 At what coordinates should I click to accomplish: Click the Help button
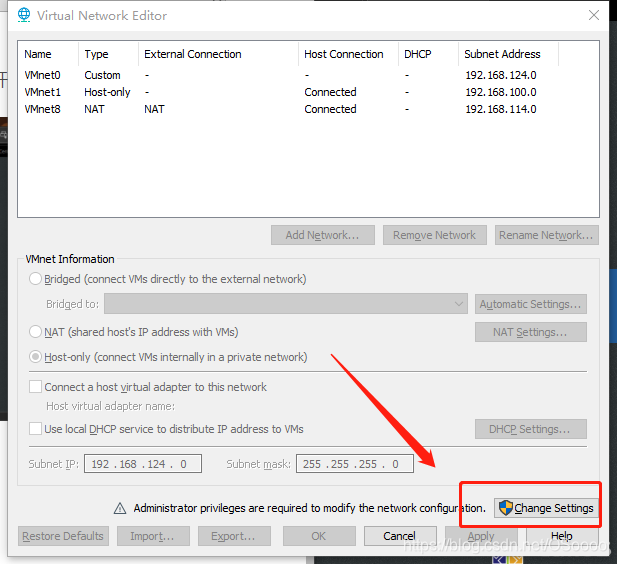point(562,536)
